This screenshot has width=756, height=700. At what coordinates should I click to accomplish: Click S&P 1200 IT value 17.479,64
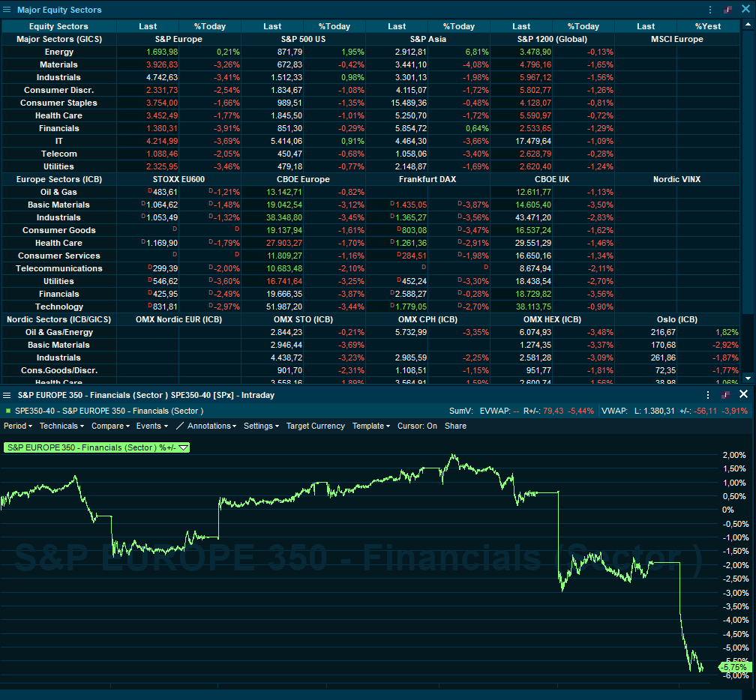(533, 141)
